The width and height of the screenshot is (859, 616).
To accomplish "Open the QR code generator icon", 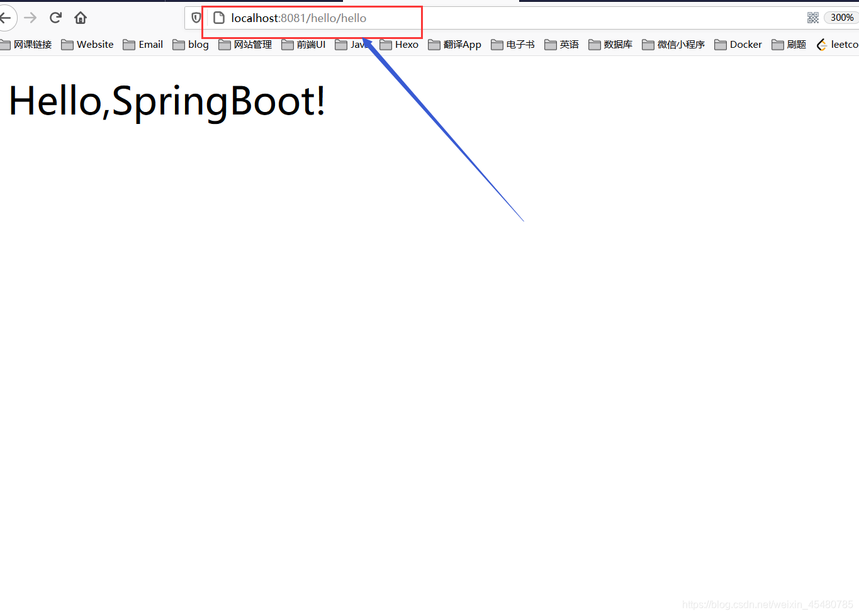I will click(x=813, y=18).
